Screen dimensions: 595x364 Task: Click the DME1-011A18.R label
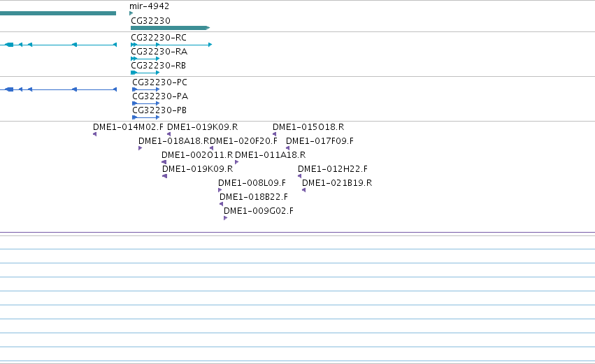tap(270, 155)
